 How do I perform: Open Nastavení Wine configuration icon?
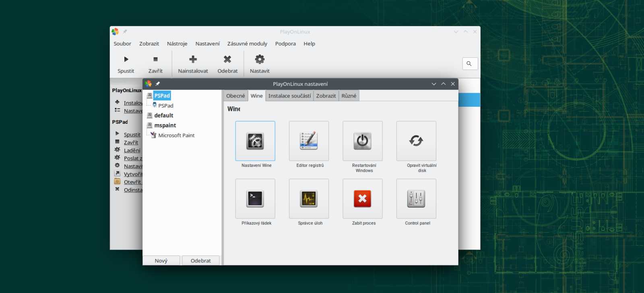[255, 141]
